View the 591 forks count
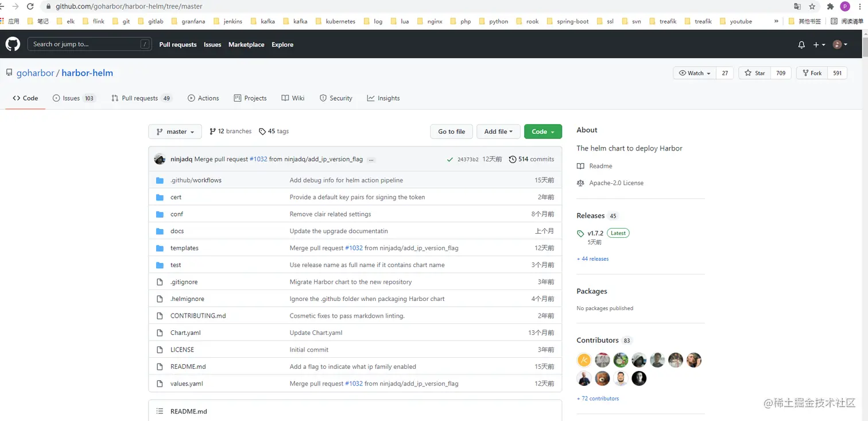 click(838, 73)
